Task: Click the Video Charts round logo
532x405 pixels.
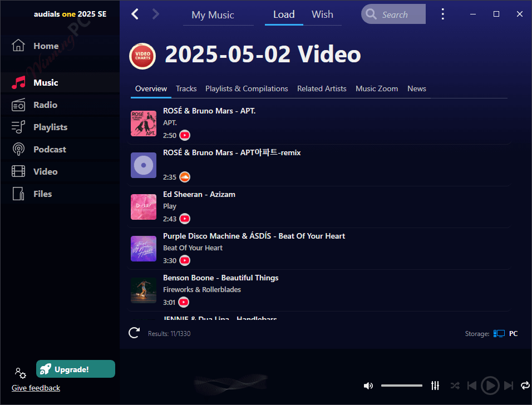Action: [x=142, y=56]
